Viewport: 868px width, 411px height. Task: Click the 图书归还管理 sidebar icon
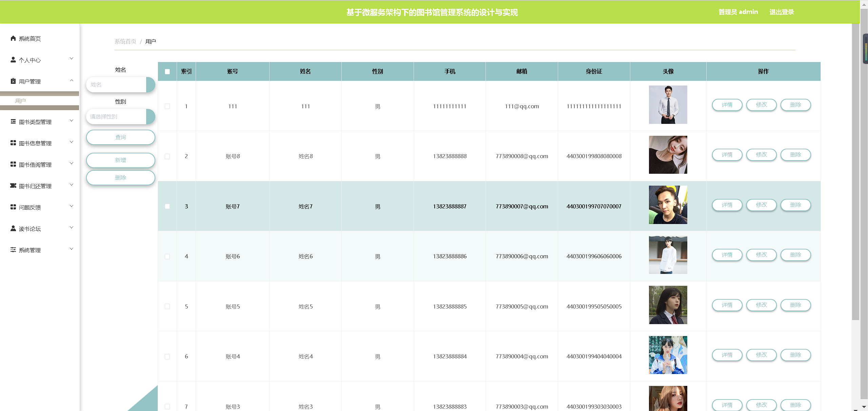pos(13,186)
